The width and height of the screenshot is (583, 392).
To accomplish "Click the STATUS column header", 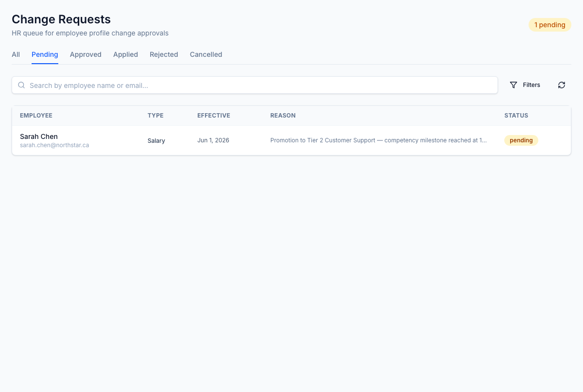I will (516, 116).
